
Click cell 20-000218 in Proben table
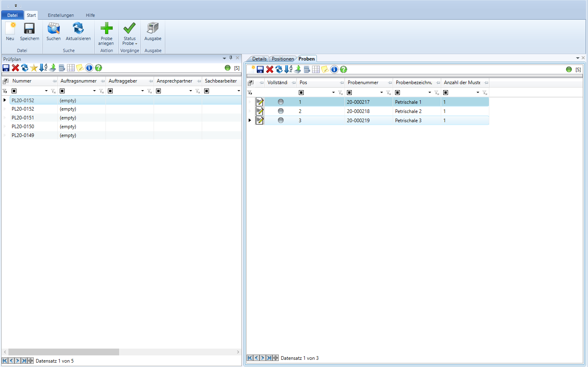click(x=369, y=111)
